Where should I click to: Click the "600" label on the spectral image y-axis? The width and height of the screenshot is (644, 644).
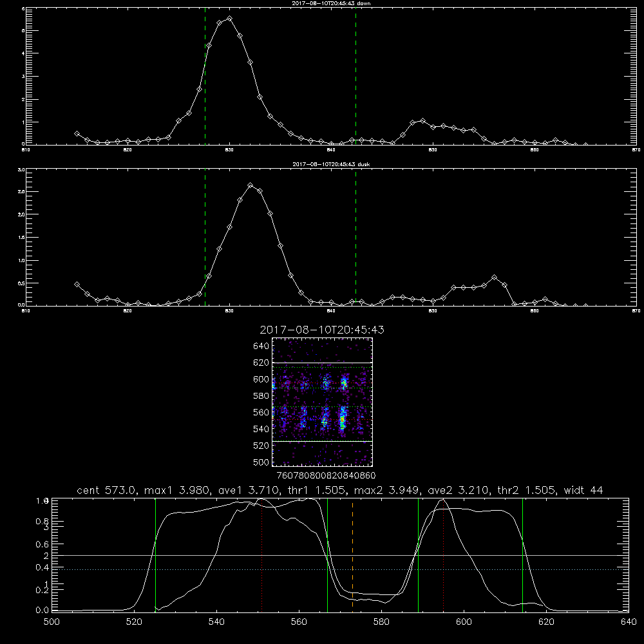coord(261,379)
